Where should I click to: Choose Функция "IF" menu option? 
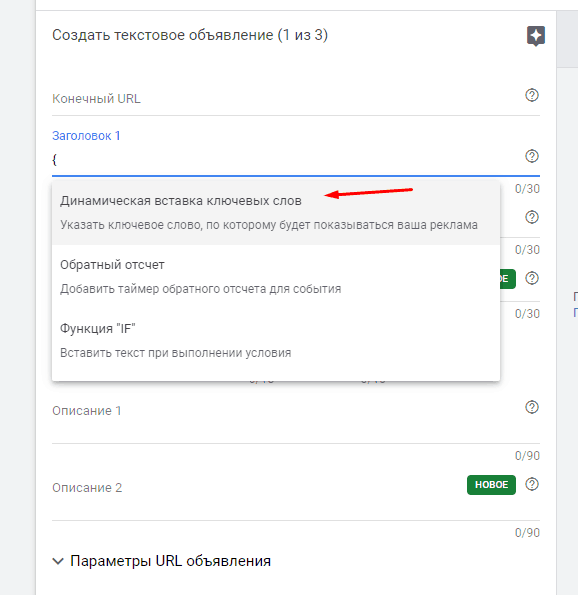click(276, 340)
